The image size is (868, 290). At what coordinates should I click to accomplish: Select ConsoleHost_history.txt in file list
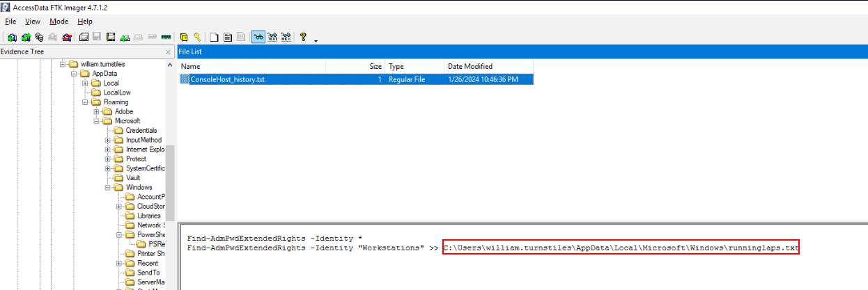[227, 79]
